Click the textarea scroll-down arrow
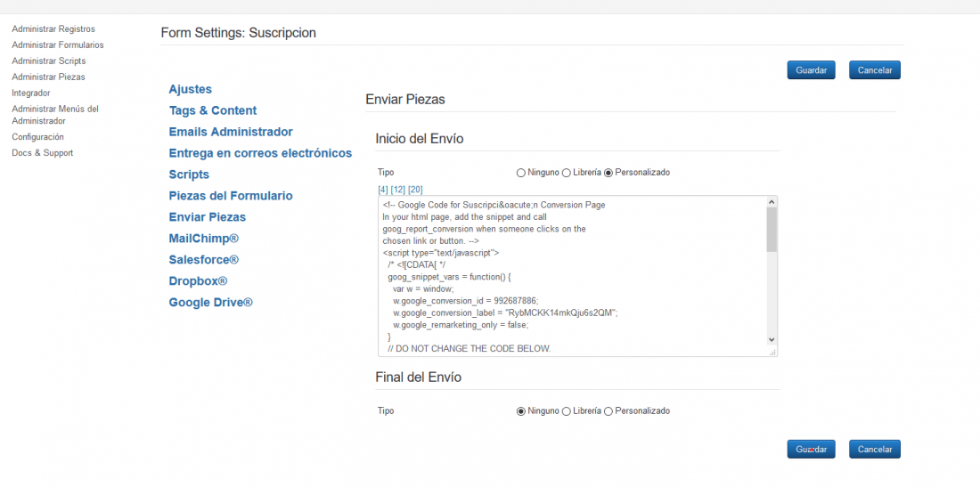 pyautogui.click(x=772, y=339)
